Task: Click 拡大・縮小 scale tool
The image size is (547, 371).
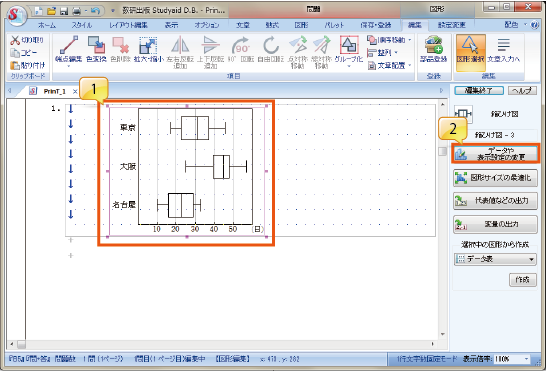Action: tap(149, 49)
